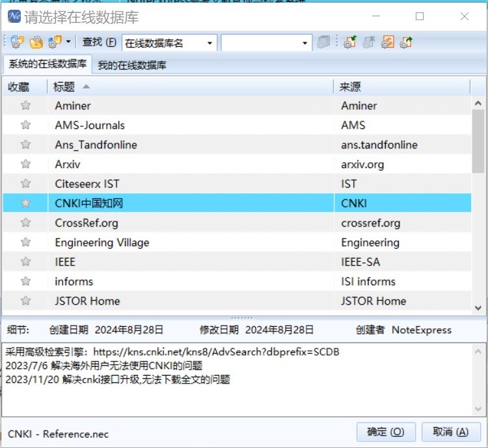Select the CNKI中国知网 database title
The width and height of the screenshot is (488, 448).
89,203
